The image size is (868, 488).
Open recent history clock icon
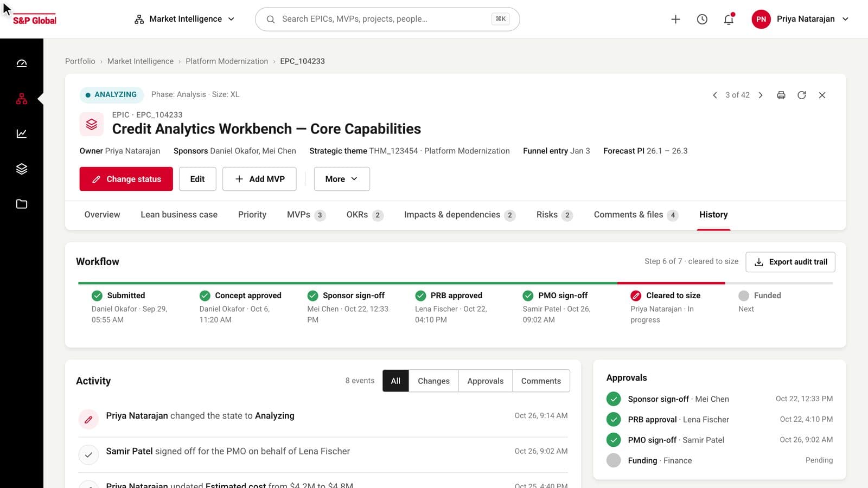tap(702, 19)
